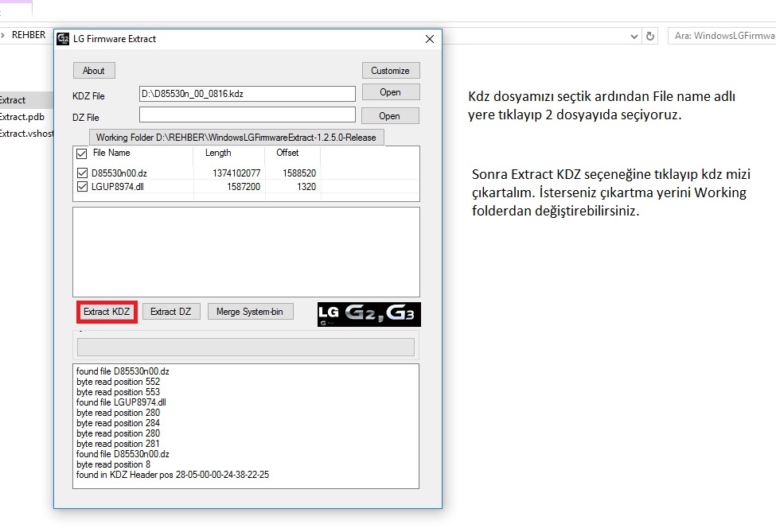Click the extraction progress bar
776x532 pixels.
[246, 347]
